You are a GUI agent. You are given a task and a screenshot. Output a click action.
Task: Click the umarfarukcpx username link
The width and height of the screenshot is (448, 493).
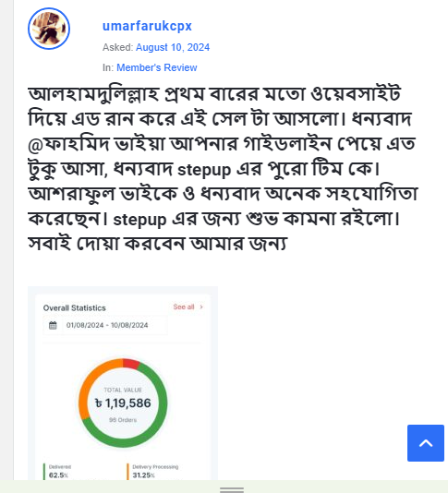click(x=147, y=26)
